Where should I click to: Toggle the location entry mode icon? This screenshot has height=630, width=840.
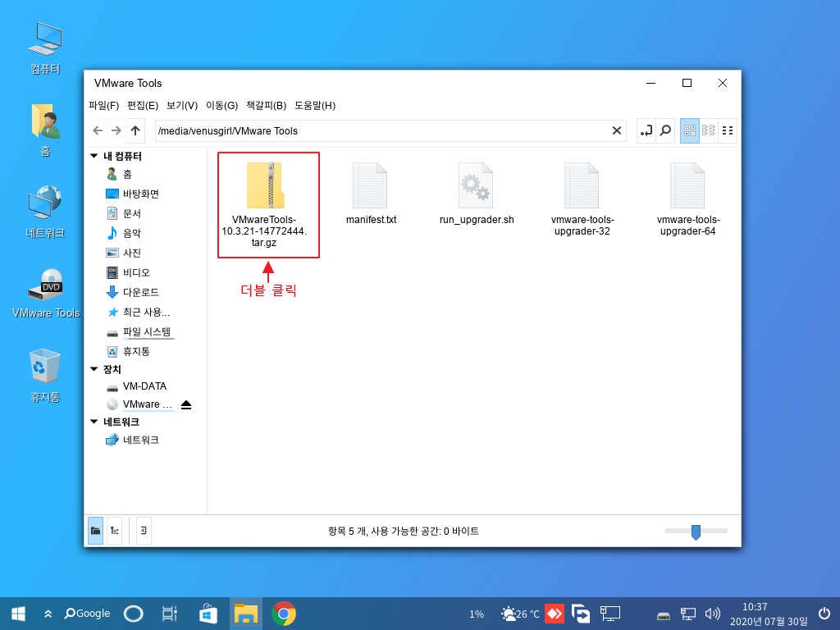[646, 130]
